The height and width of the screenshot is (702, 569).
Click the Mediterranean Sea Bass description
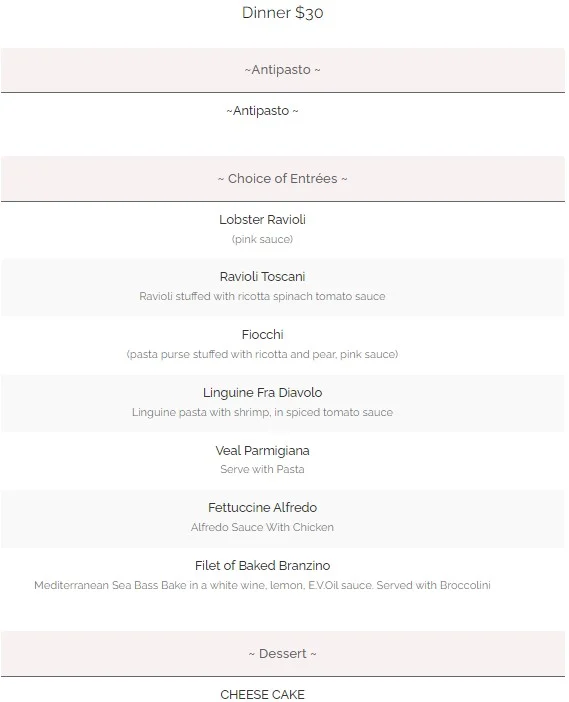click(262, 585)
